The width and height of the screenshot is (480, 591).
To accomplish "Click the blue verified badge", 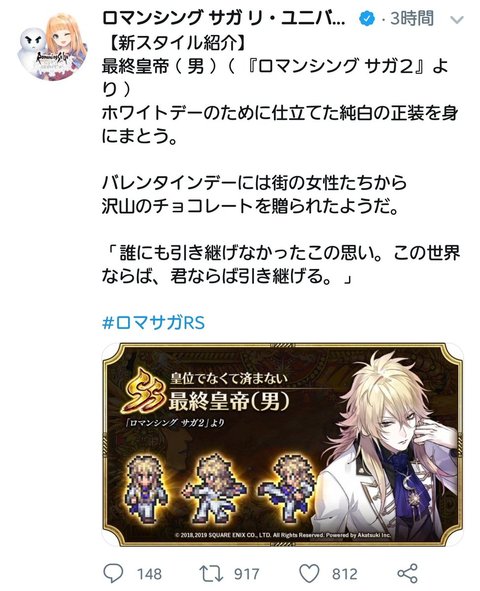I will pos(366,18).
